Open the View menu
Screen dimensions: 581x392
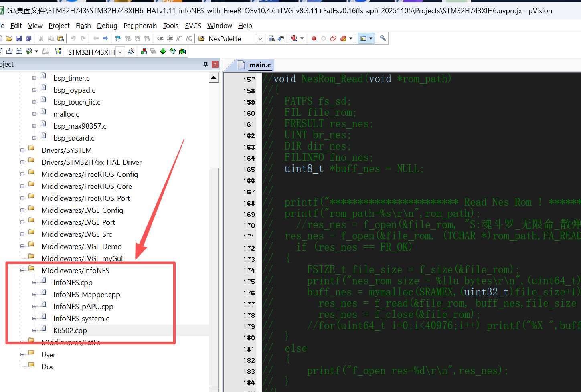(x=35, y=26)
